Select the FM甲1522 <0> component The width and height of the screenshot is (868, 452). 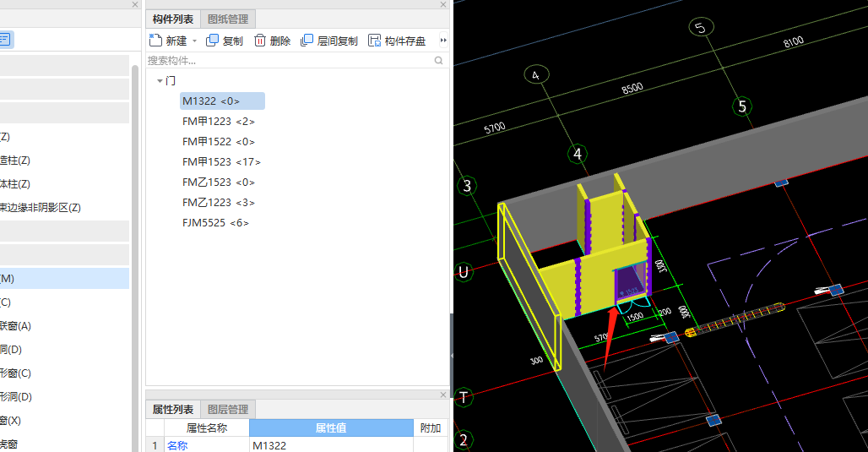click(x=219, y=142)
